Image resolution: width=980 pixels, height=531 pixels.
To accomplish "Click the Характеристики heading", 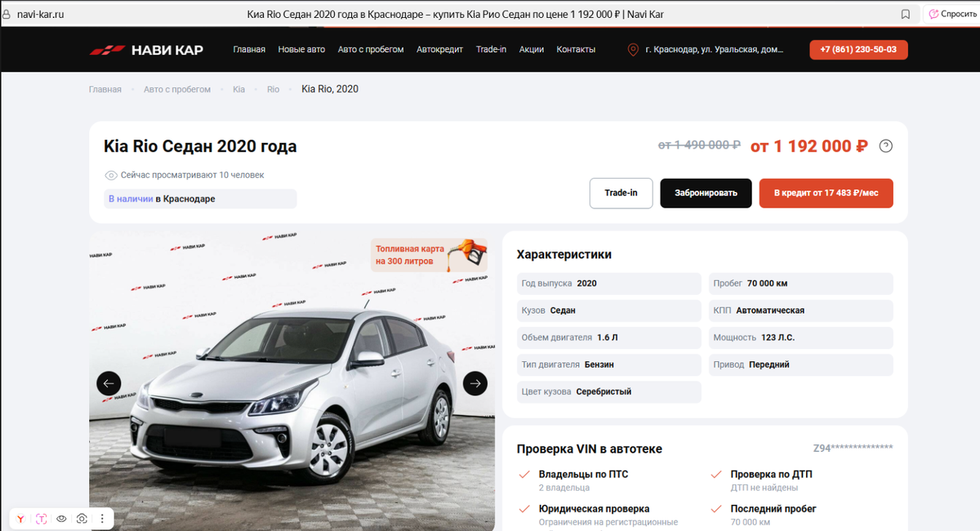I will (564, 255).
